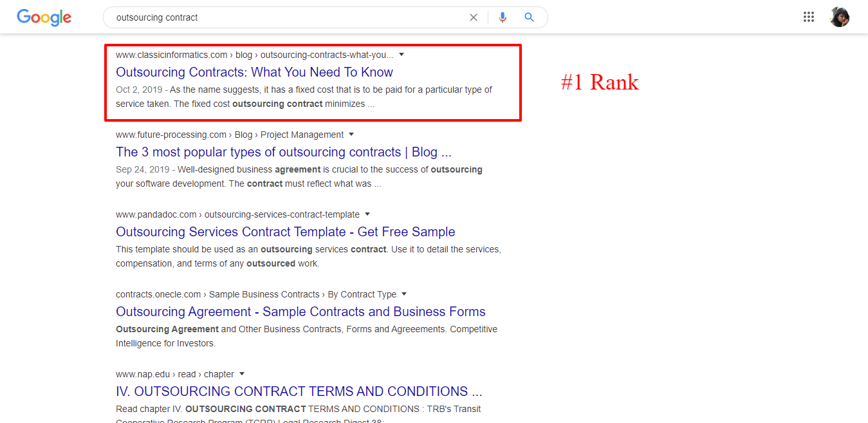868x423 pixels.
Task: Click the Google logo
Action: click(44, 17)
